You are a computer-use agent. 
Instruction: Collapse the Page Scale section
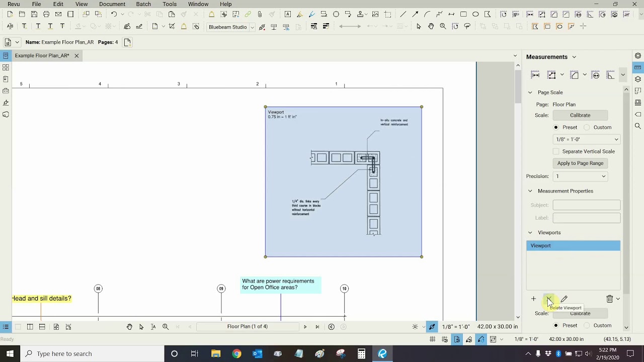(530, 93)
